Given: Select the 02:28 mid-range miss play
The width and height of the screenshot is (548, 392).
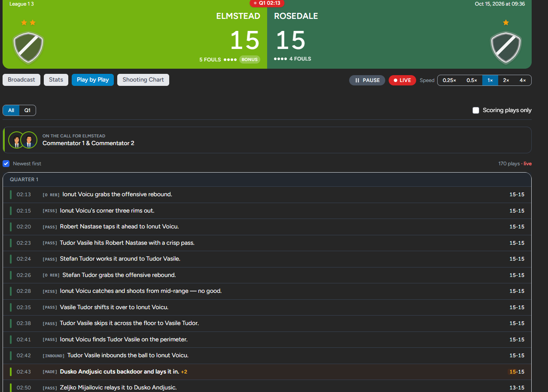Looking at the screenshot, I should (267, 291).
